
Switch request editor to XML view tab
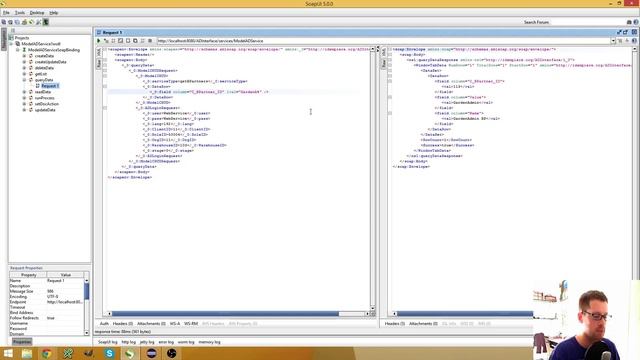click(99, 53)
